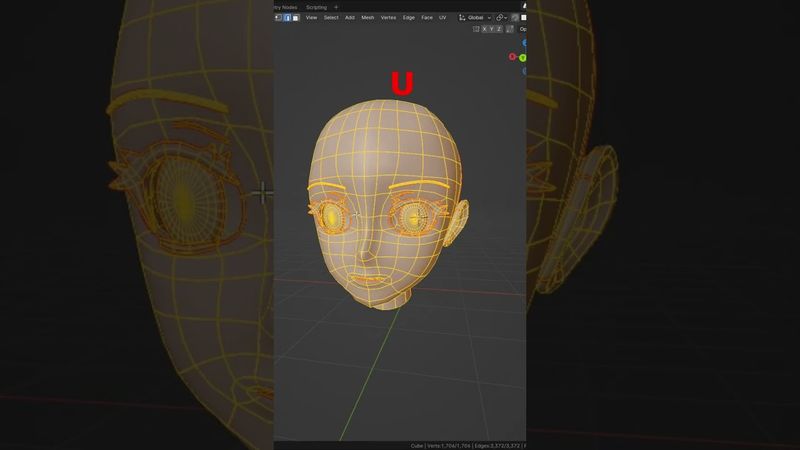Add a new workspace with the plus button
The height and width of the screenshot is (450, 800).
tap(336, 7)
